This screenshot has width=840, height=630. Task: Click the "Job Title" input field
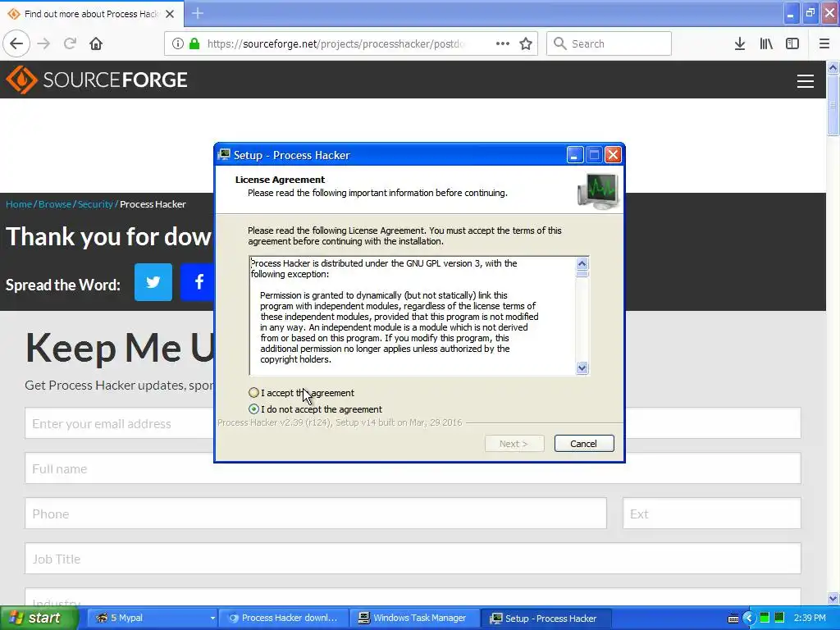point(413,558)
